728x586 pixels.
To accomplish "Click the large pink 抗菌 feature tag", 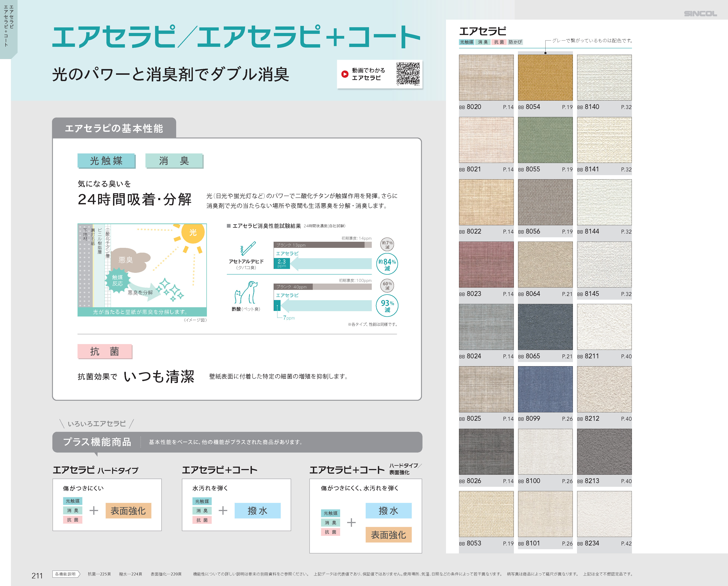I will tap(105, 352).
